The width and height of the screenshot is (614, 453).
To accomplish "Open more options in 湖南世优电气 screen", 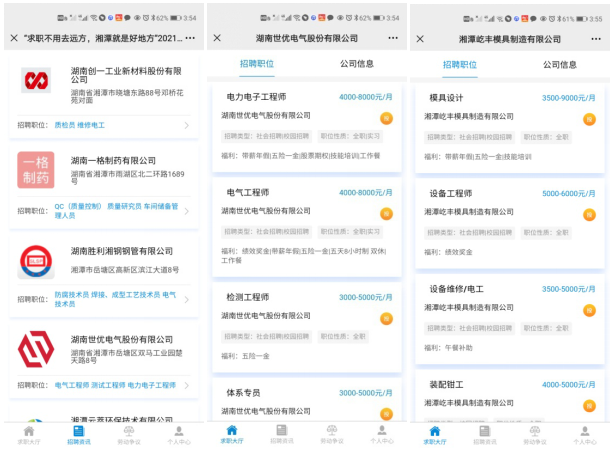I will (x=393, y=38).
